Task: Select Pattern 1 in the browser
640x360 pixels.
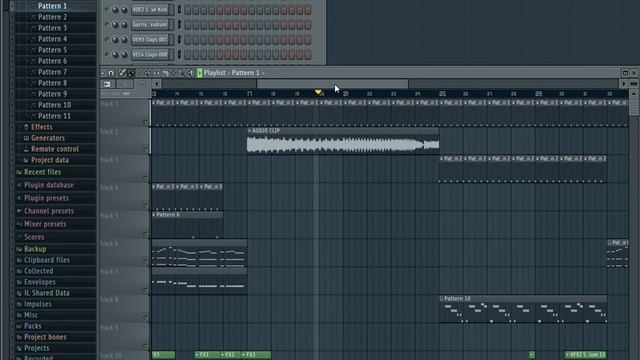Action: (52, 6)
